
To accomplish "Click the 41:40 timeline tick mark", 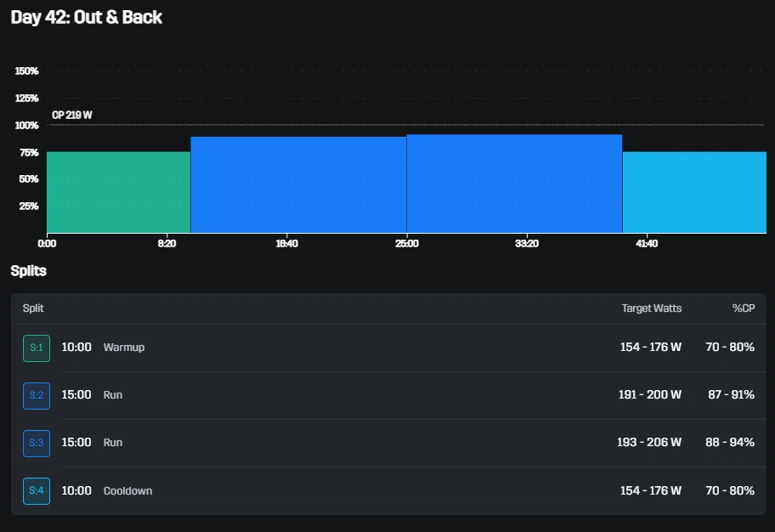I will [647, 243].
